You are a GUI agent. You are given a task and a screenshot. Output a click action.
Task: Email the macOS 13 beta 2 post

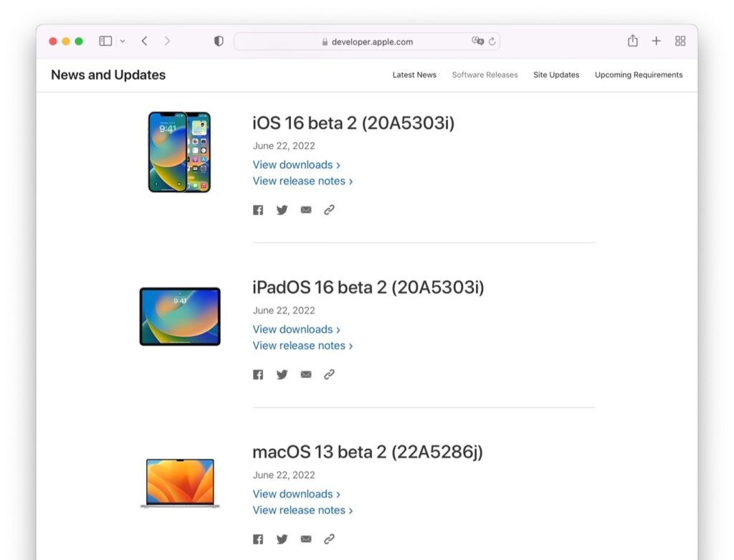[x=306, y=538]
